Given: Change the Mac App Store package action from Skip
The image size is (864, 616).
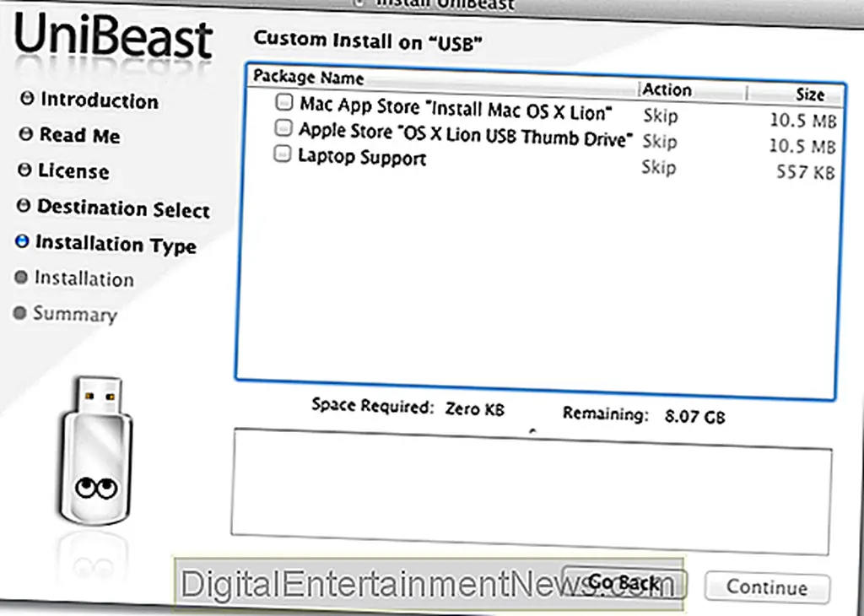Looking at the screenshot, I should [x=660, y=116].
